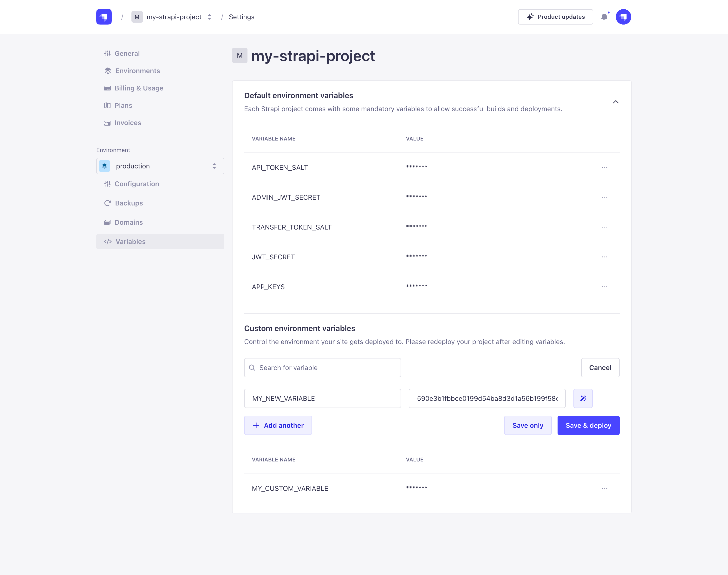Collapse the Default environment variables panel
This screenshot has height=575, width=728.
pyautogui.click(x=616, y=102)
